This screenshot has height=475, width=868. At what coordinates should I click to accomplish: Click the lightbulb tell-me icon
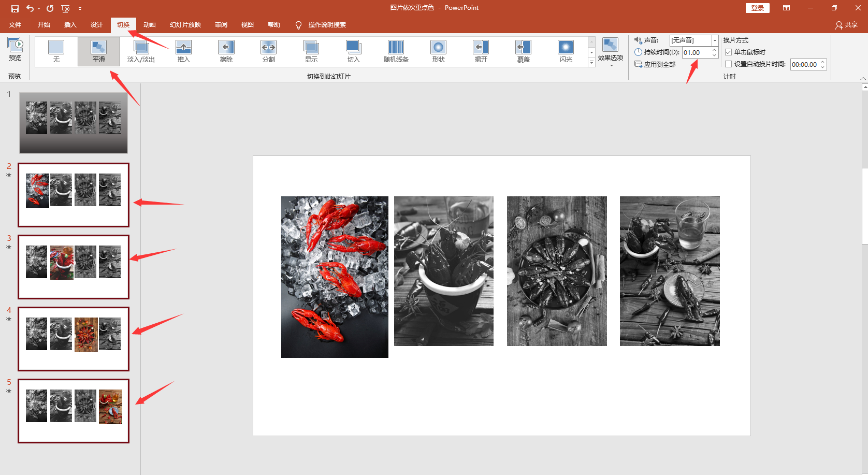coord(298,25)
